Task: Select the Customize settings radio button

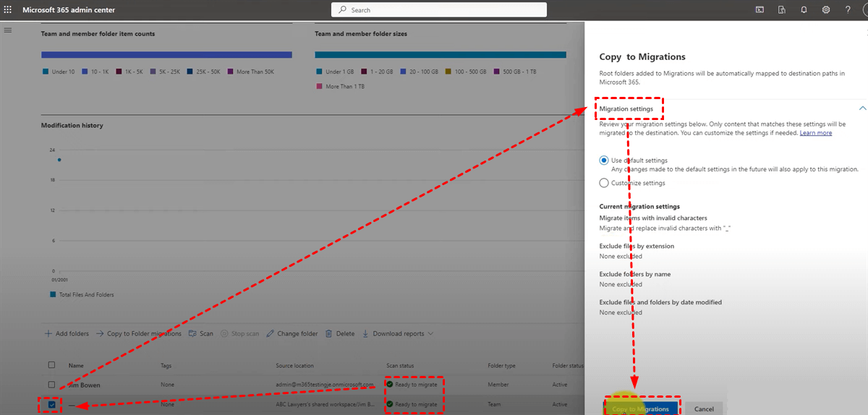Action: 604,184
